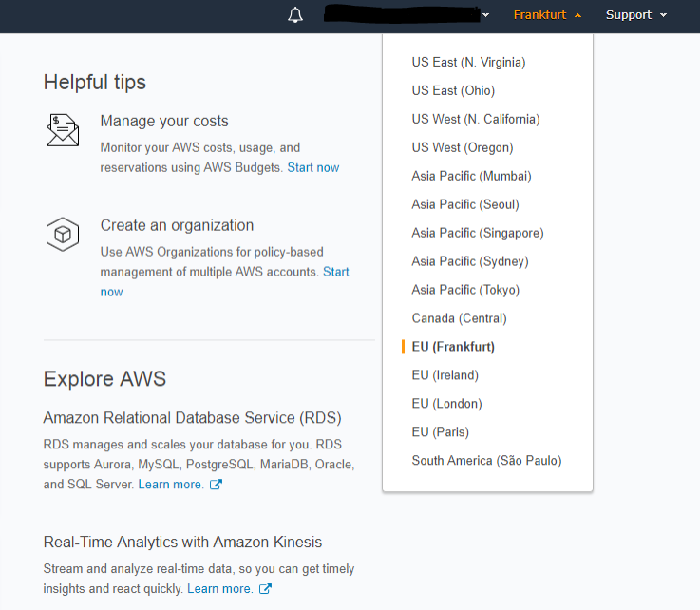
Task: Switch to EU (Ireland) region
Action: 445,375
